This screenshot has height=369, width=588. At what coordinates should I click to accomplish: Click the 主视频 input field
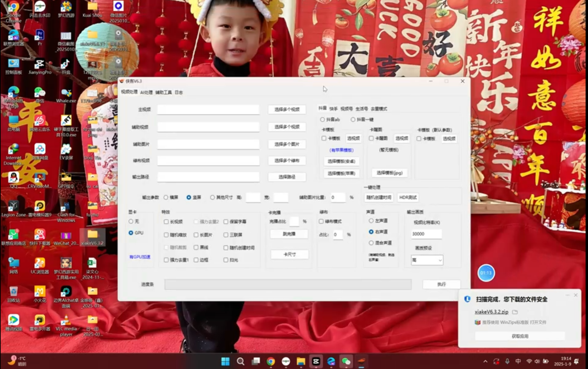pos(208,109)
